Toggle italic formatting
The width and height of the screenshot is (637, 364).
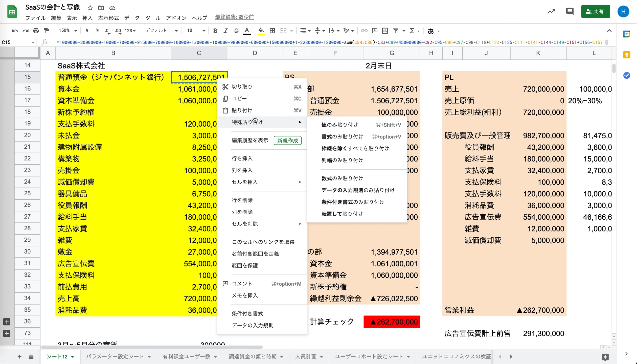tap(225, 31)
